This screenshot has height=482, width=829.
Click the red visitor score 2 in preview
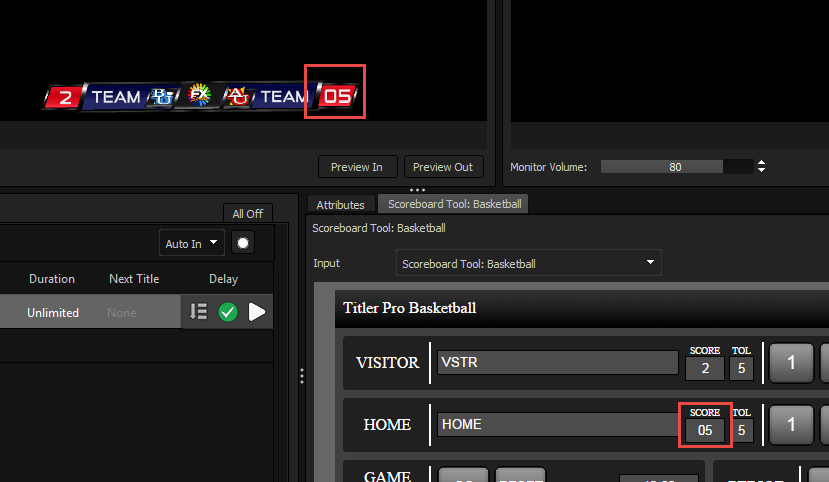pos(65,97)
